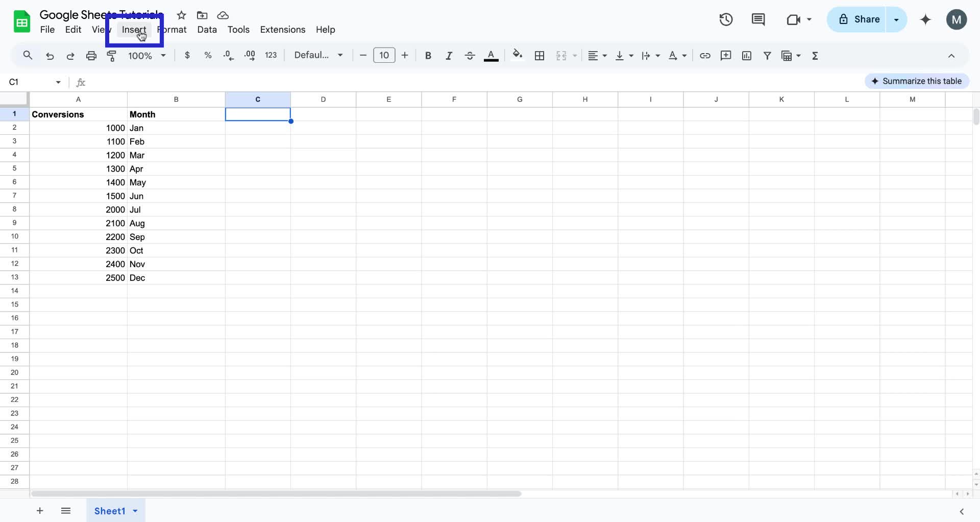Viewport: 980px width, 522px height.
Task: Toggle italic formatting
Action: tap(449, 55)
